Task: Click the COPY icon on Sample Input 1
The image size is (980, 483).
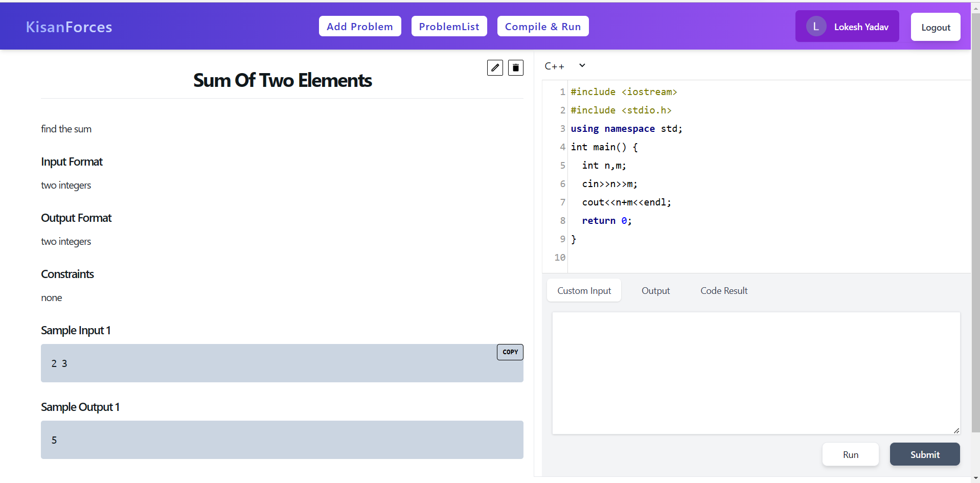Action: 510,352
